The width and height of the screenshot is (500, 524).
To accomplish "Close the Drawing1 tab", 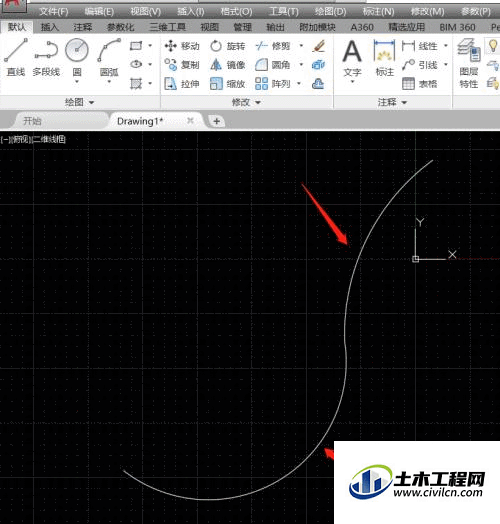I will point(190,120).
